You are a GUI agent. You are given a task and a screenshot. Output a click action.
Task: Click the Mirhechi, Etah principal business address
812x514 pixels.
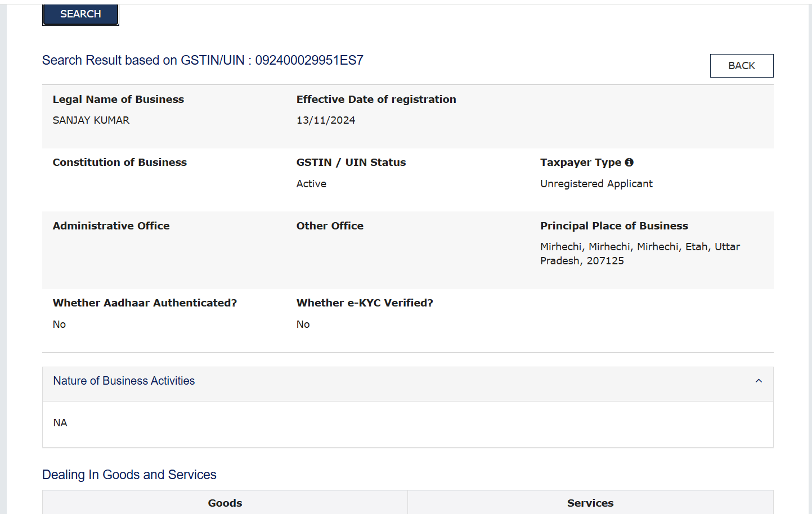(x=640, y=254)
